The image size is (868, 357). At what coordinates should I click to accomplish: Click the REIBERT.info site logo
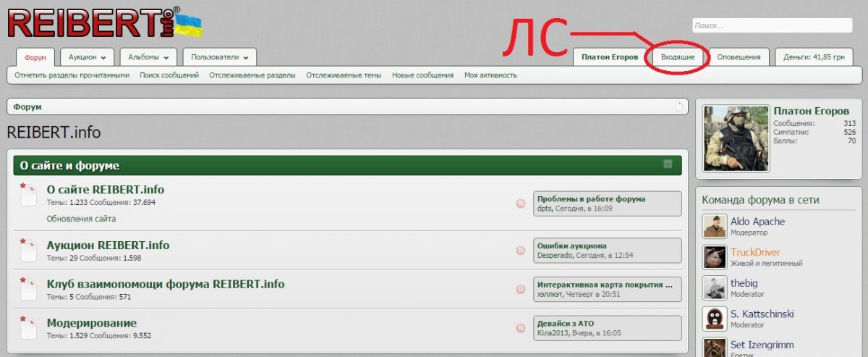(x=105, y=22)
